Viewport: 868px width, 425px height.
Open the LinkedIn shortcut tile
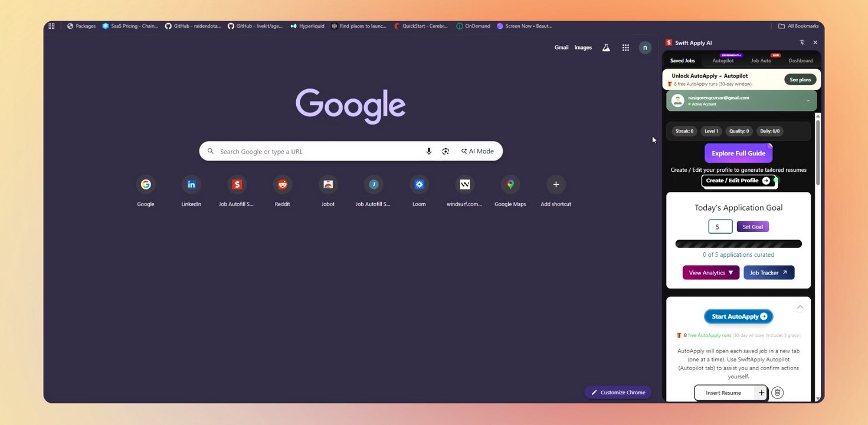click(191, 192)
